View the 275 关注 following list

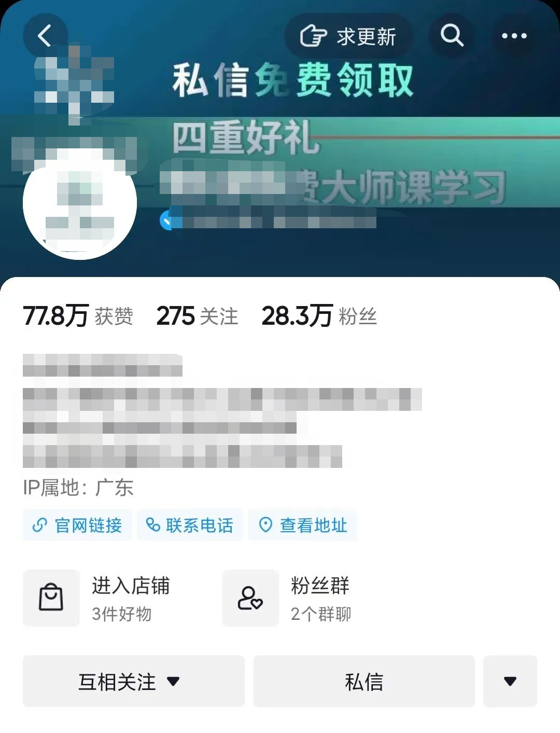pyautogui.click(x=198, y=316)
